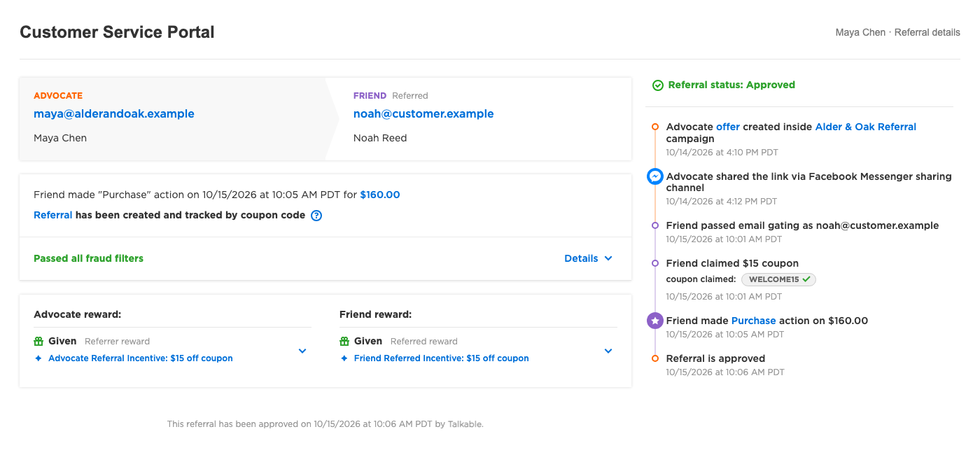Expand the fraud filters Details dropdown

coord(589,258)
